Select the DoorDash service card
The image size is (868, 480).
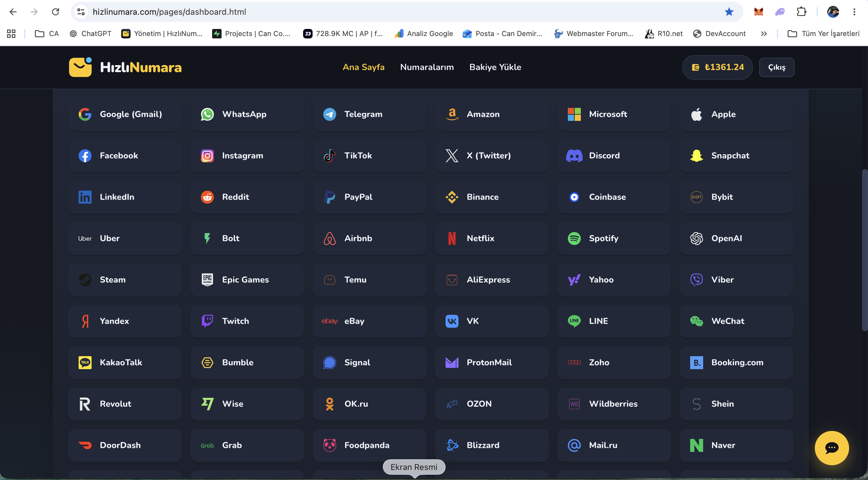point(125,446)
